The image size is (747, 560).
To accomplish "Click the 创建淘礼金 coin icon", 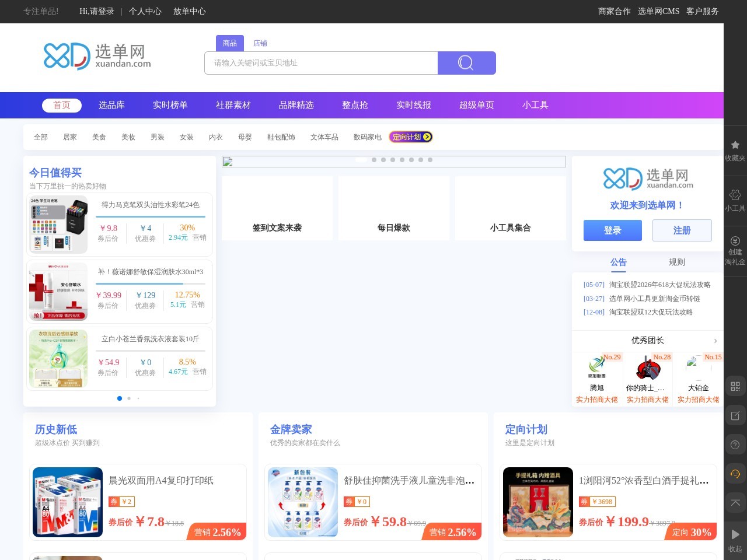I will click(735, 241).
